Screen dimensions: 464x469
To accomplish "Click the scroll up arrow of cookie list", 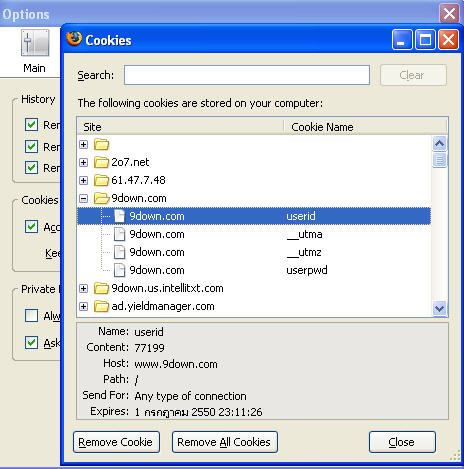I will (439, 144).
